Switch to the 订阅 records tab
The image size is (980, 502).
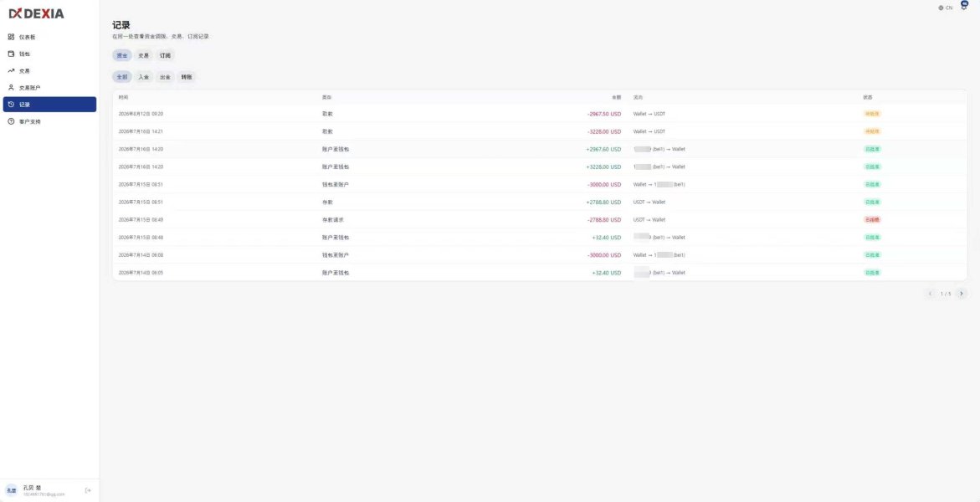pyautogui.click(x=165, y=56)
